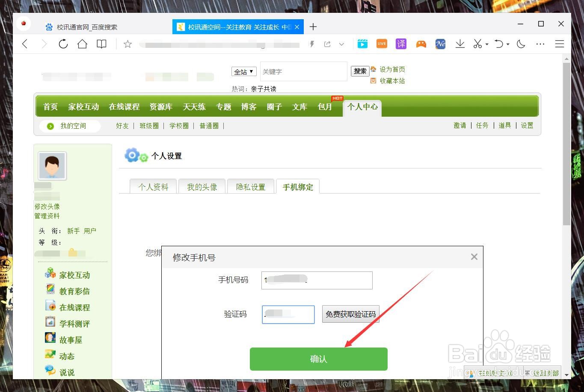Open the hamburger browser main menu
This screenshot has height=392, width=584.
point(560,44)
